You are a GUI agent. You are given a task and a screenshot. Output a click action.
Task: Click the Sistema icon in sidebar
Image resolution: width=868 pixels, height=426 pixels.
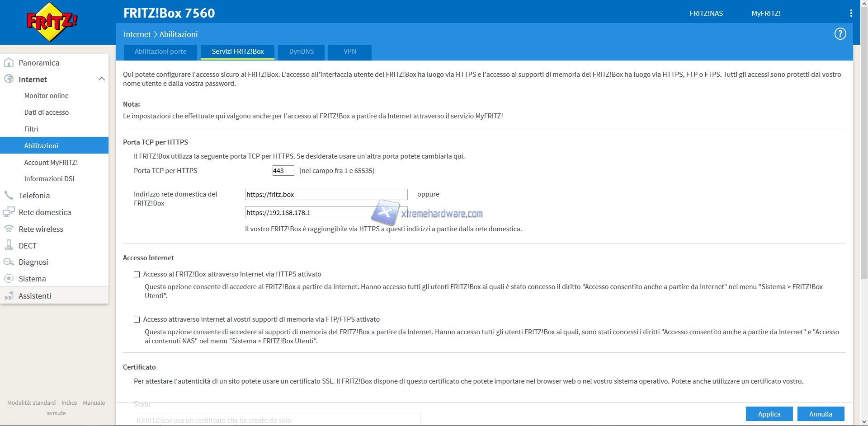(x=9, y=279)
